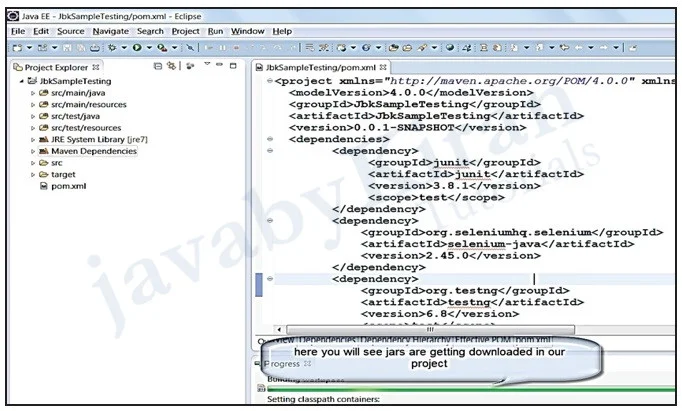Click the Open Web Browser globe icon

450,48
